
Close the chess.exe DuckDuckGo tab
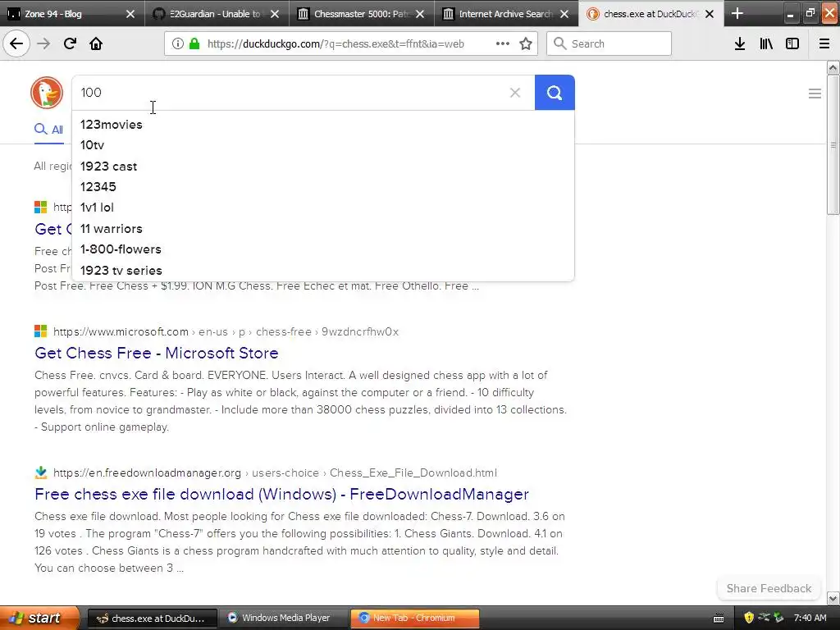710,14
